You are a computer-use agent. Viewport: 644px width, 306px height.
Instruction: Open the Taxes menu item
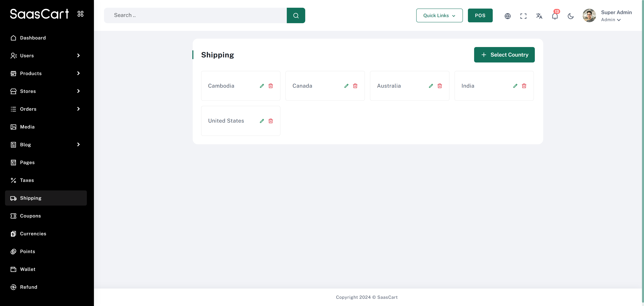(x=27, y=180)
